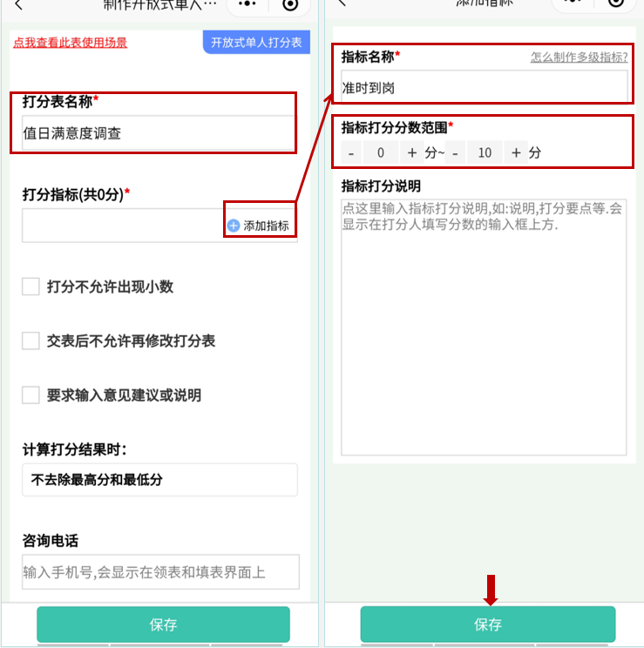
Task: Decrease maximum score with minus button
Action: (x=456, y=153)
